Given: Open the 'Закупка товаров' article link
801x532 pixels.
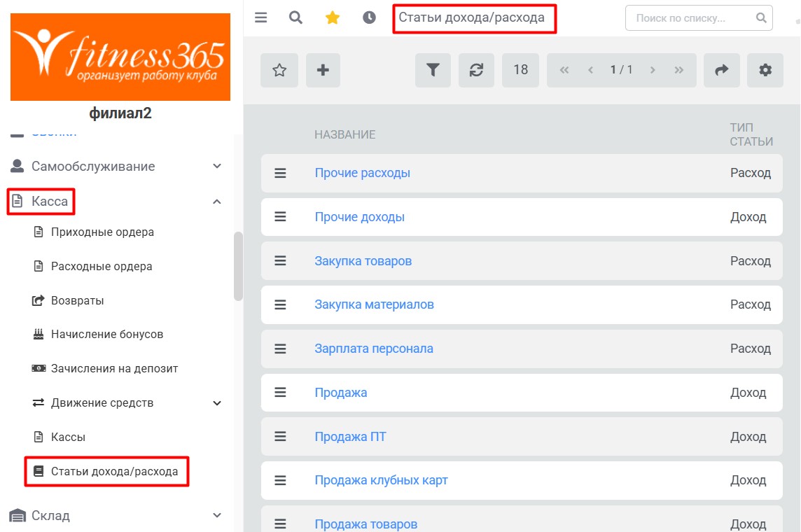Looking at the screenshot, I should 363,261.
